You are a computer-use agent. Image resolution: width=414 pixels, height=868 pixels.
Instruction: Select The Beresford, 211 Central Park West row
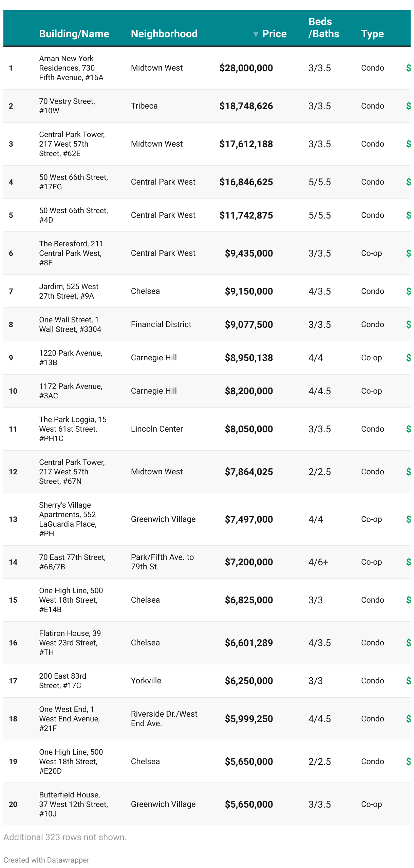[71, 253]
